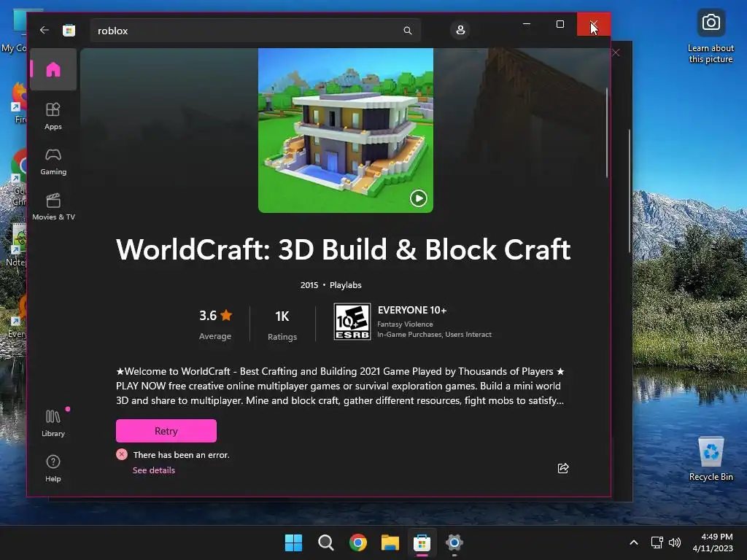This screenshot has width=747, height=560.
Task: Open the user account profile icon
Action: [x=460, y=30]
